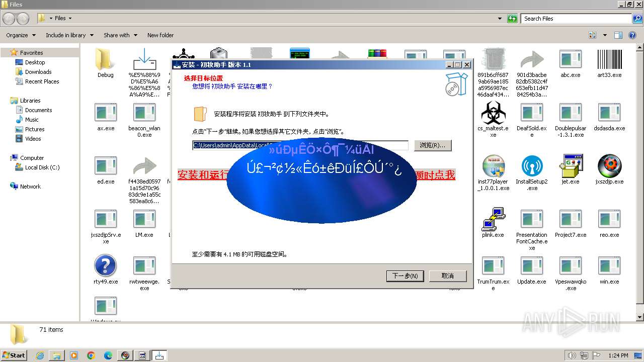
Task: Open Share with dropdown
Action: (x=120, y=35)
